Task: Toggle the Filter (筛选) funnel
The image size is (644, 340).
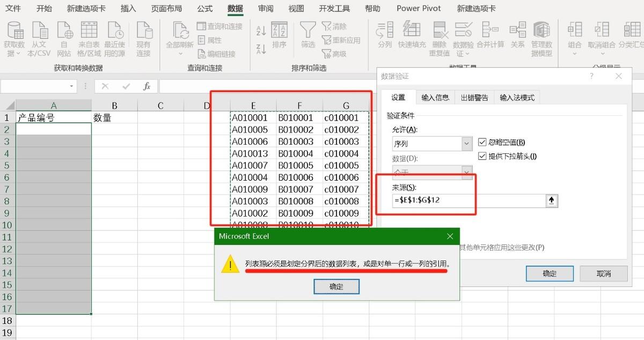Action: pyautogui.click(x=308, y=35)
